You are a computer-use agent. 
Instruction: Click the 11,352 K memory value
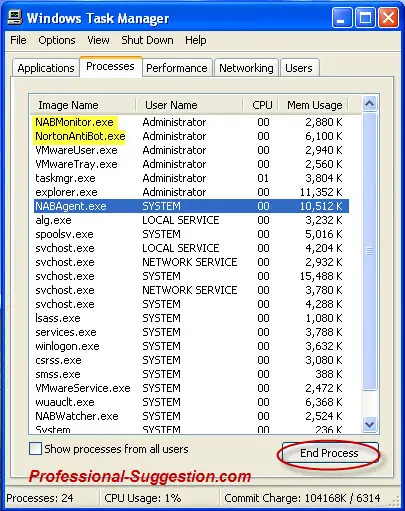(321, 192)
